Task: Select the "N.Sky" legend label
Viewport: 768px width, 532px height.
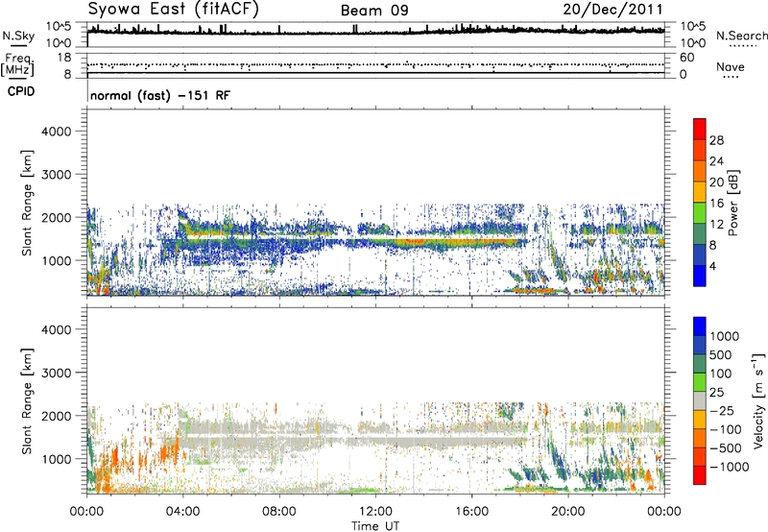Action: coord(18,36)
